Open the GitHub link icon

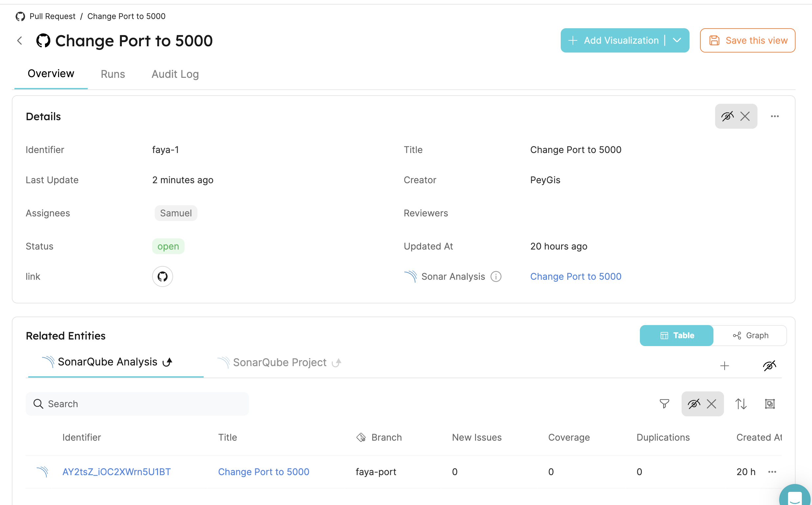tap(162, 276)
